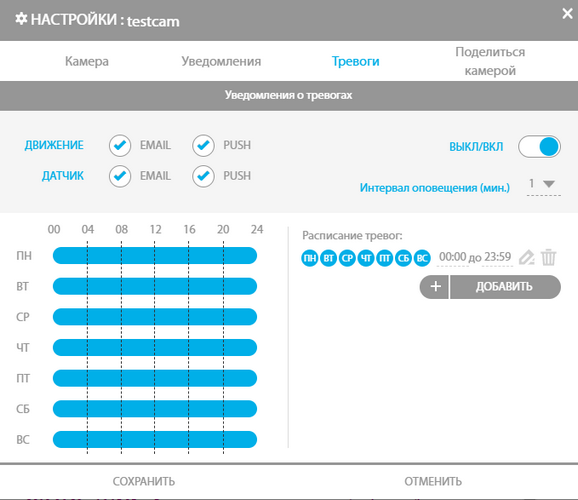Turn off the ВЫКЛ/ВКЛ switch
578x500 pixels.
539,146
